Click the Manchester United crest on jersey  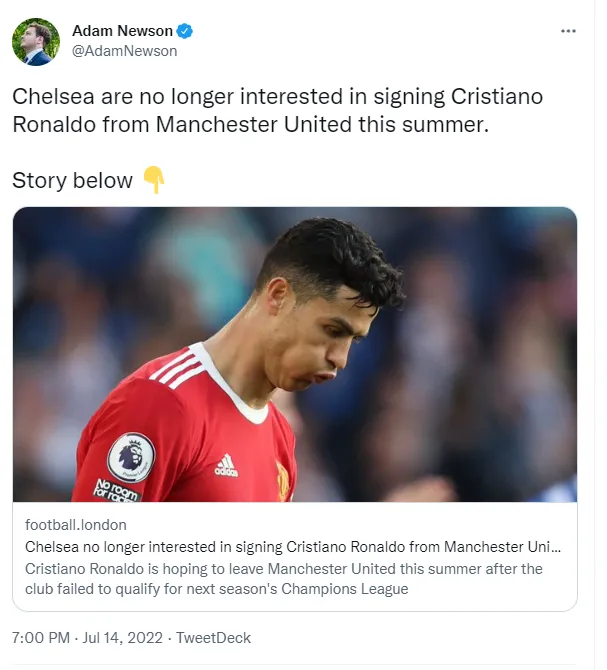pos(283,481)
